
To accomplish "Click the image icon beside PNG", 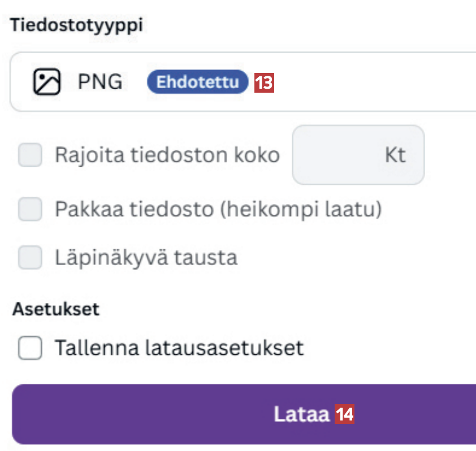I will pyautogui.click(x=46, y=83).
